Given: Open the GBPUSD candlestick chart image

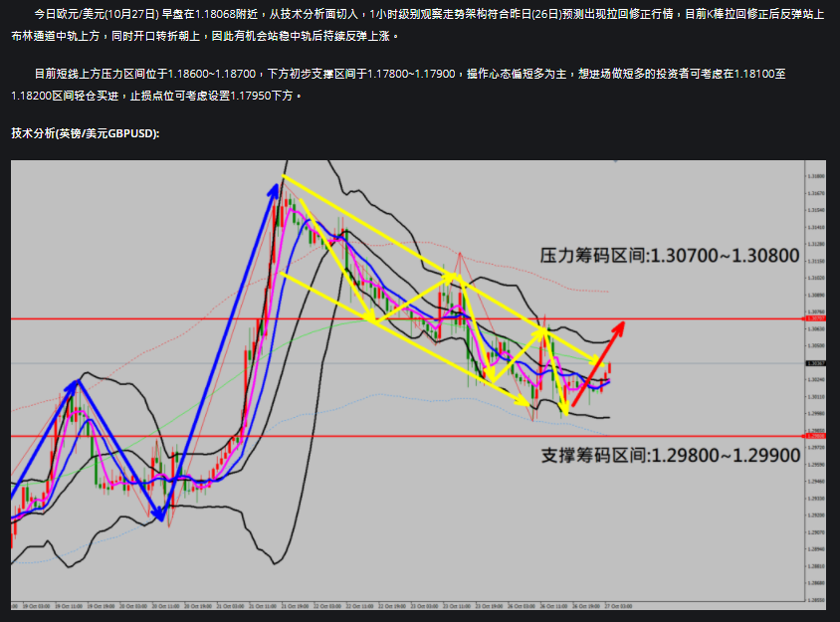Looking at the screenshot, I should click(418, 385).
